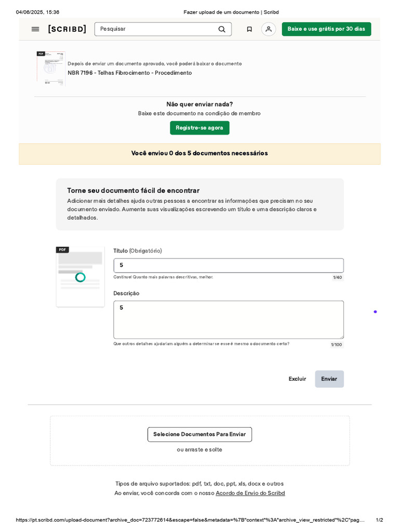Click inside the Descrição text area
This screenshot has height=532, width=399.
coord(229,320)
